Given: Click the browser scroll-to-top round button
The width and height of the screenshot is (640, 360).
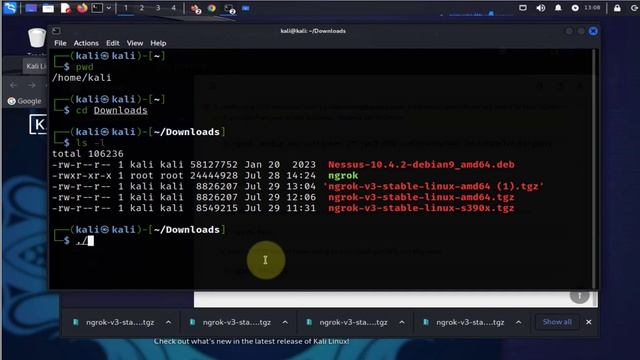Looking at the screenshot, I should point(580,296).
